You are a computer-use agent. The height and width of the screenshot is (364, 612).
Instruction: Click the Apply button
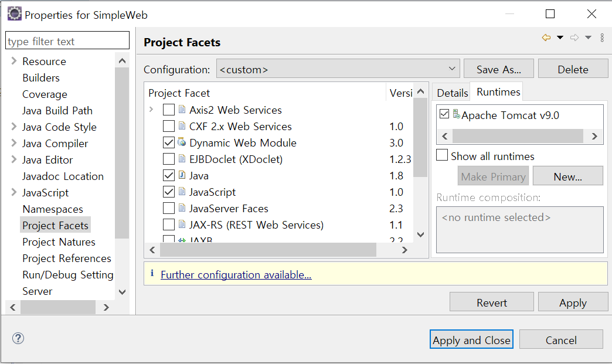pos(573,302)
